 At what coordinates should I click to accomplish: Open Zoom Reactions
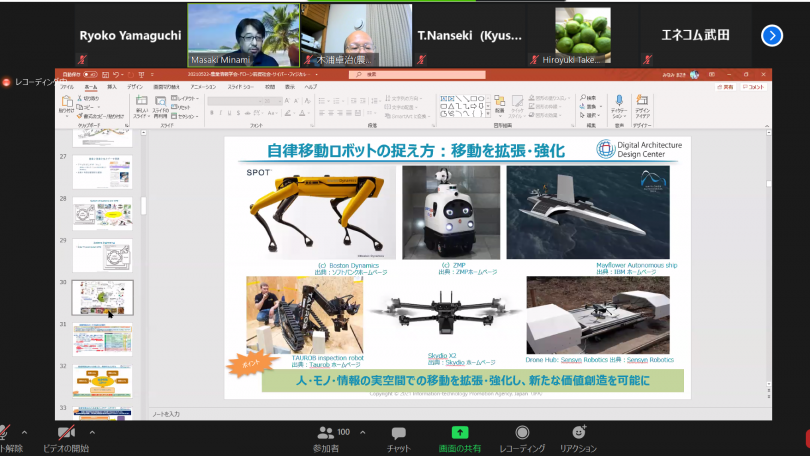coord(579,439)
